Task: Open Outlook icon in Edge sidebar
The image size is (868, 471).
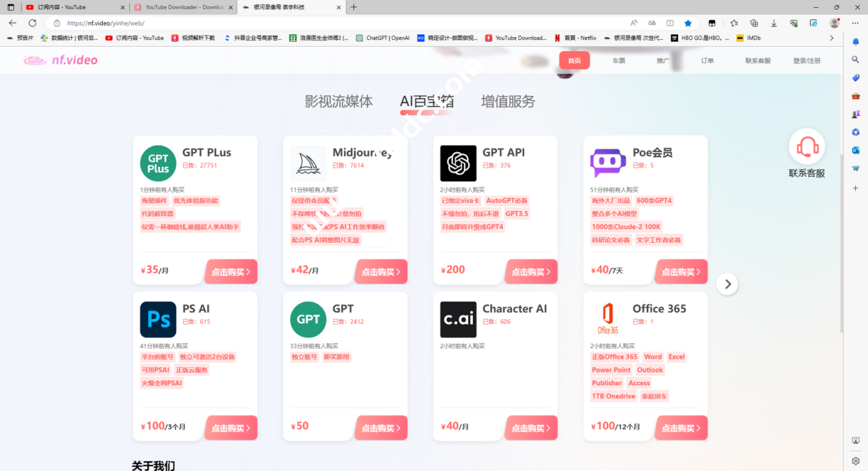Action: [x=855, y=150]
